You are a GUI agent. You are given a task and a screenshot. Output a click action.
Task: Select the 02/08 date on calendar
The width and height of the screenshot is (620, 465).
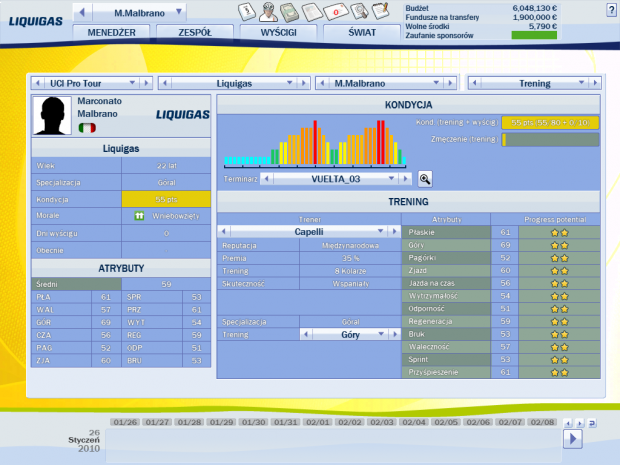542,422
